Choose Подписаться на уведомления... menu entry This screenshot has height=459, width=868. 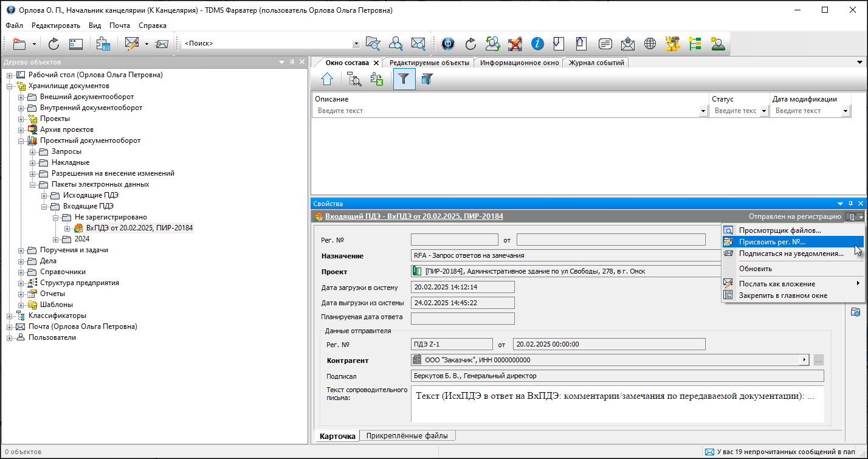793,254
